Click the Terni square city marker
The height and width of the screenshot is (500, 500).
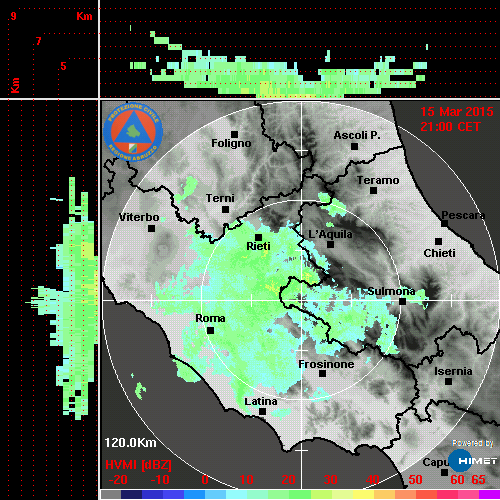(x=226, y=210)
